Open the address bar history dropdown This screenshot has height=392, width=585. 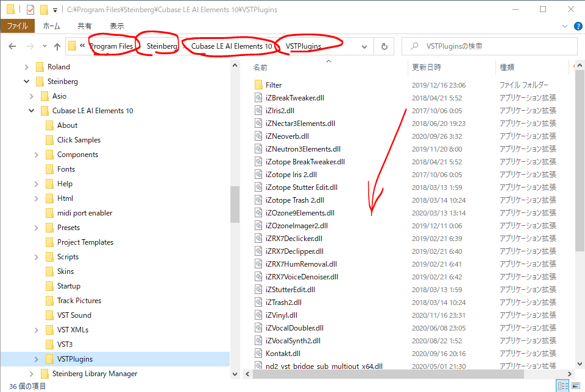[x=364, y=47]
